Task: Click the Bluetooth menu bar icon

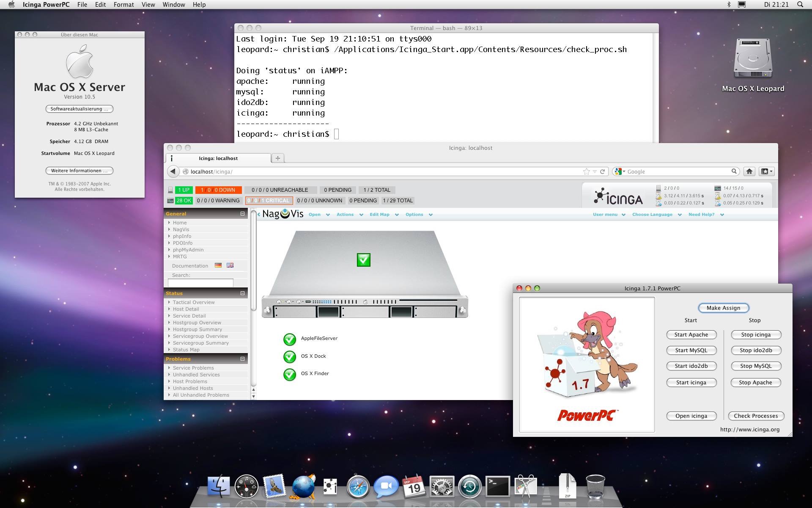Action: (729, 4)
